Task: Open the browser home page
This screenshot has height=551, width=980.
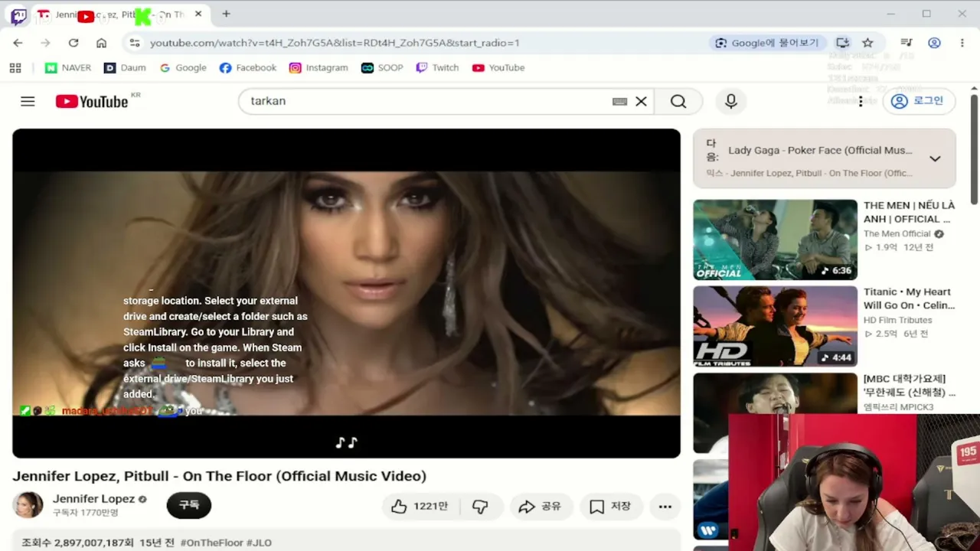Action: click(x=101, y=43)
